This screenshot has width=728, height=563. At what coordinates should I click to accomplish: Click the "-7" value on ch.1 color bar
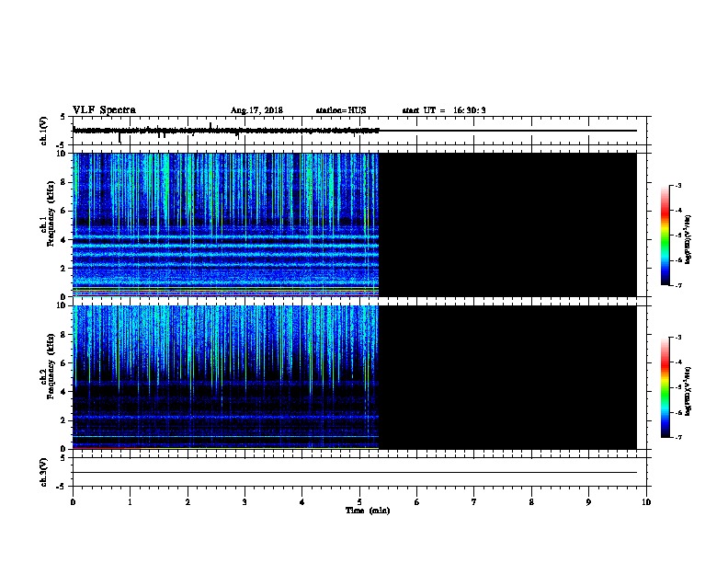pos(678,285)
